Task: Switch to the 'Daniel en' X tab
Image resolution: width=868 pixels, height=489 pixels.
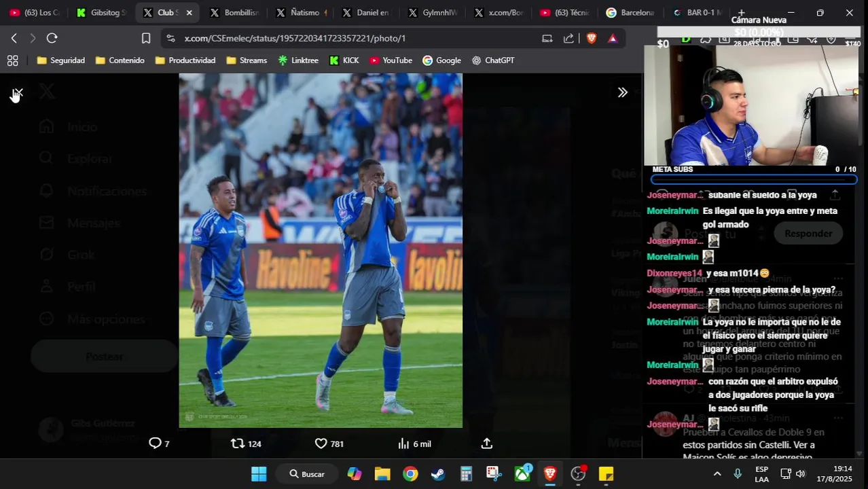Action: point(367,12)
